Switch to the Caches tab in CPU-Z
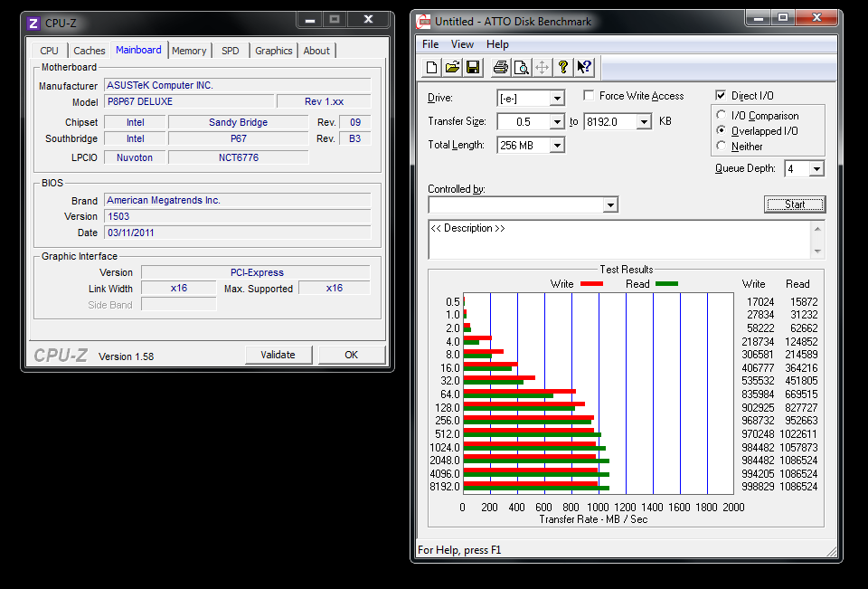Image resolution: width=868 pixels, height=589 pixels. (x=90, y=51)
